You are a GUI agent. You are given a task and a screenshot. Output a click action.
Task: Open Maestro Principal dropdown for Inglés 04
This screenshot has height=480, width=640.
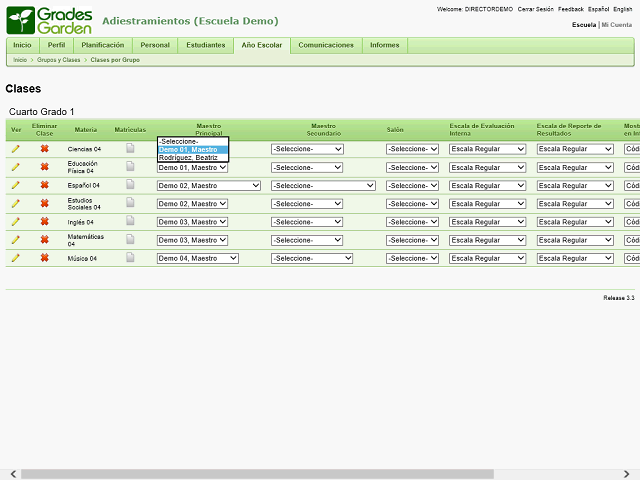[x=192, y=222]
